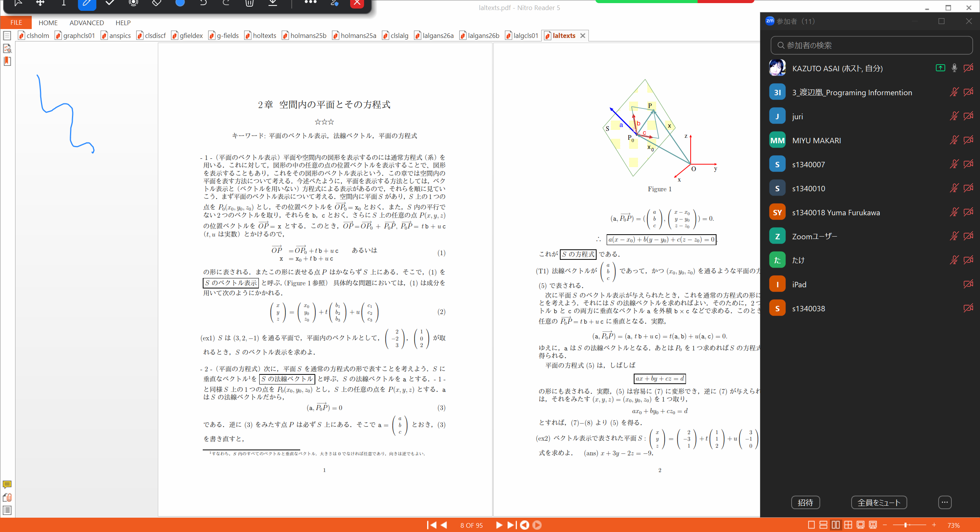This screenshot has height=532, width=980.
Task: Switch to the graphcls01 document tab
Action: (x=75, y=36)
